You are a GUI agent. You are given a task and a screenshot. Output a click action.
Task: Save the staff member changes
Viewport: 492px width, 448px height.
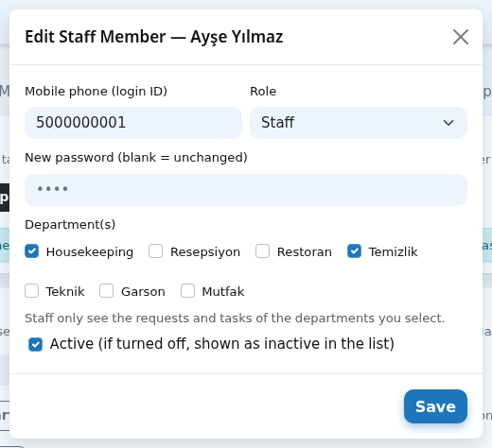(435, 406)
